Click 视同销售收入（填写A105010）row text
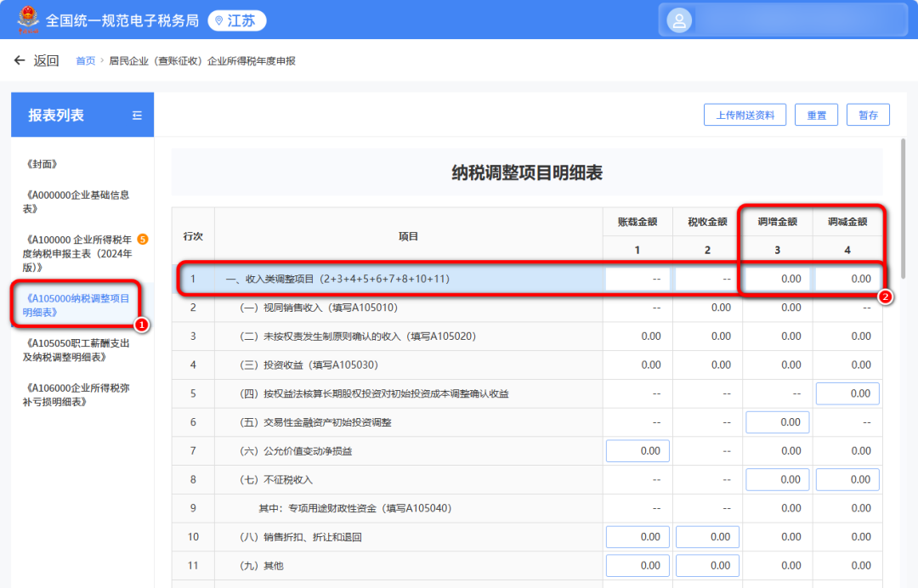Image resolution: width=918 pixels, height=588 pixels. (319, 308)
